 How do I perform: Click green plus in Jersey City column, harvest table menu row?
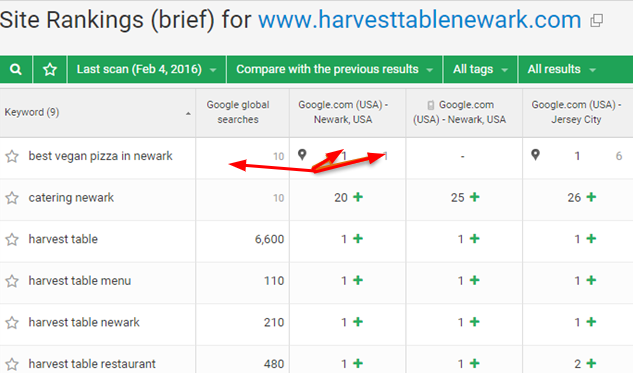coord(591,280)
